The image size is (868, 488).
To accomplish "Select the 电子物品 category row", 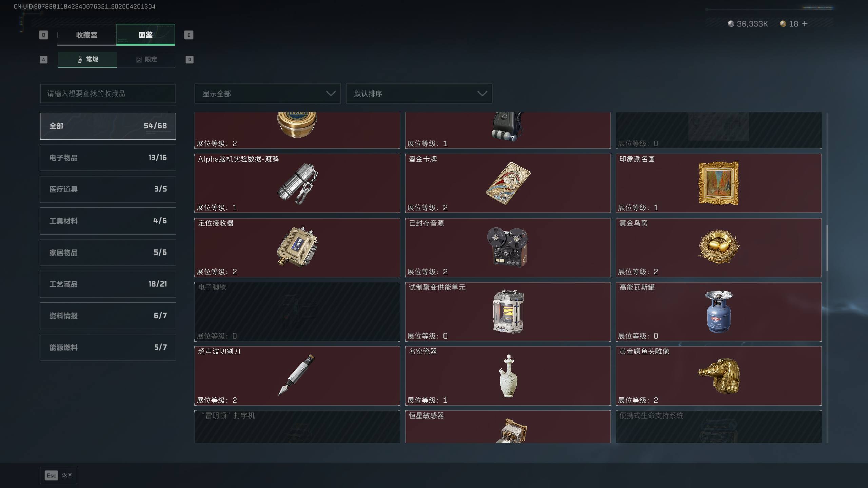I will 108,158.
